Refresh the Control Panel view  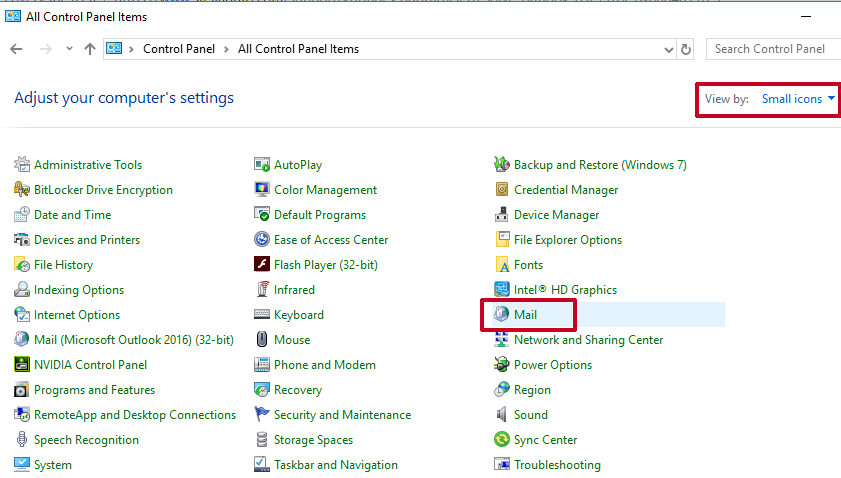tap(685, 49)
